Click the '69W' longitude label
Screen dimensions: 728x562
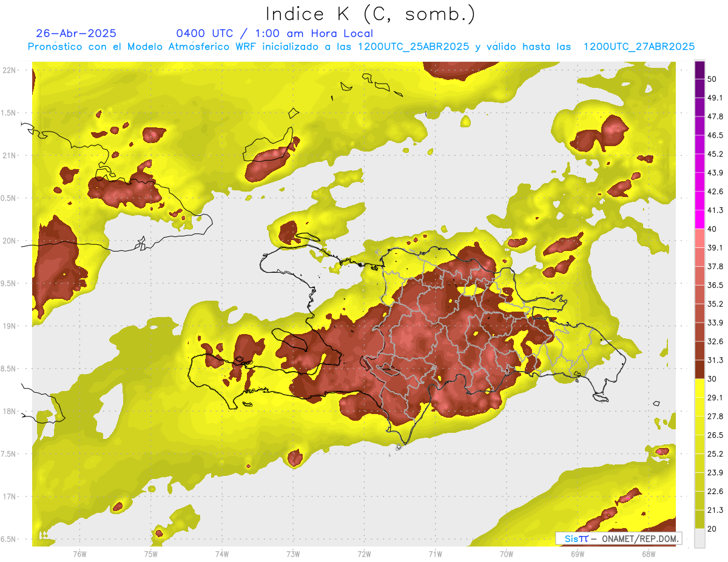pyautogui.click(x=578, y=554)
